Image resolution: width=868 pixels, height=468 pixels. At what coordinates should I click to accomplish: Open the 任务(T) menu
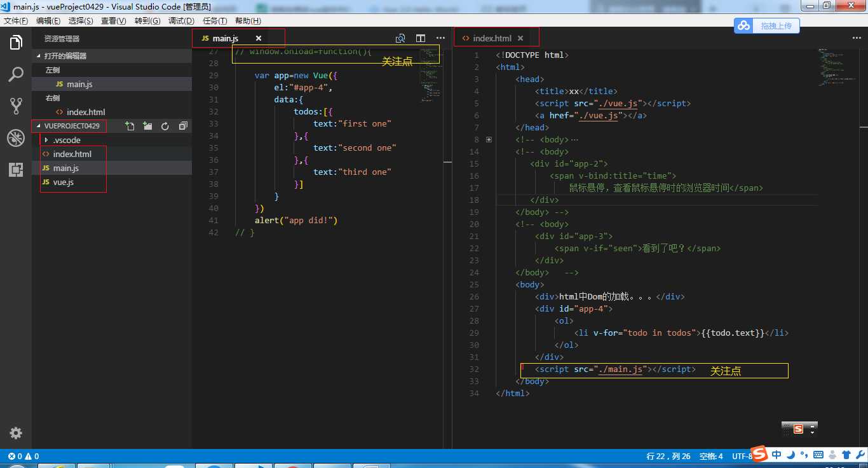[215, 21]
